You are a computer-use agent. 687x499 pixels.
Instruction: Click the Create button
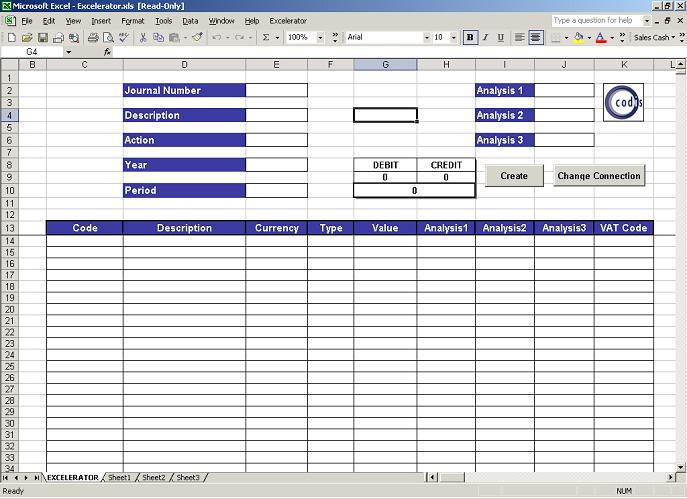(514, 176)
